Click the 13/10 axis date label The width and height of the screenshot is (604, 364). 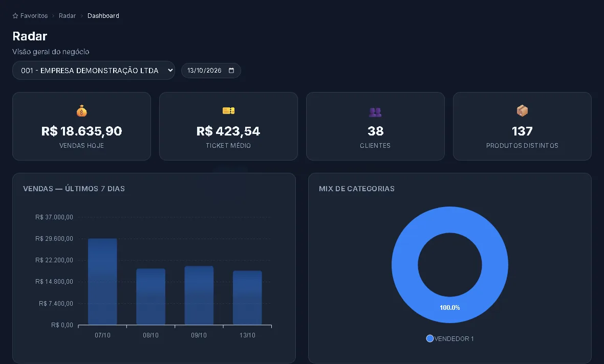click(x=247, y=335)
